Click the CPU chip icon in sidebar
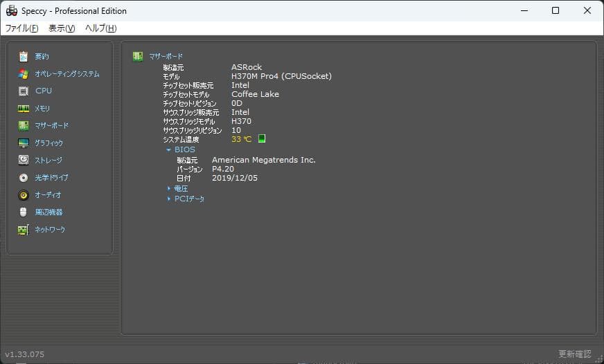 (x=23, y=91)
